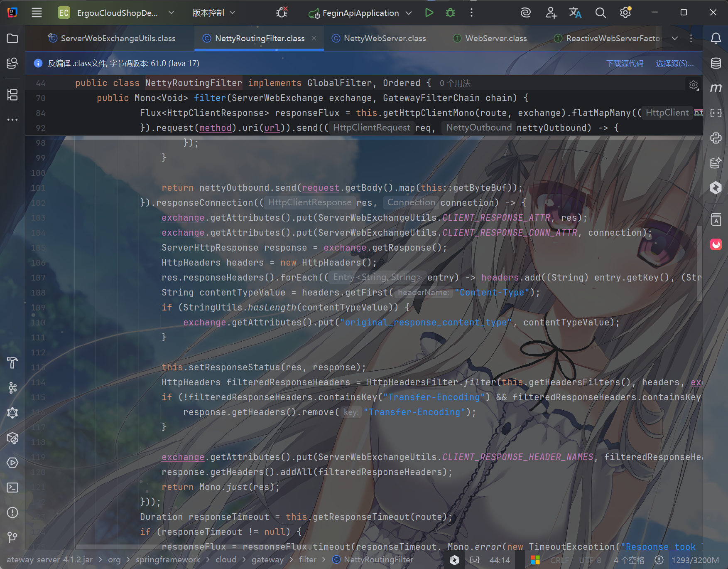
Task: Click the hexagon plugin icon in the right sidebar
Action: [x=716, y=188]
